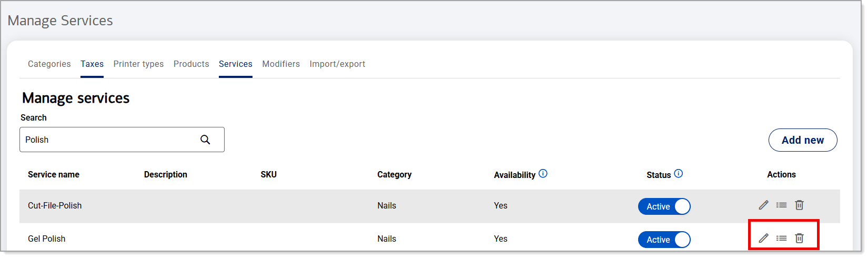868x258 pixels.
Task: Click the Availability info icon
Action: pyautogui.click(x=543, y=173)
